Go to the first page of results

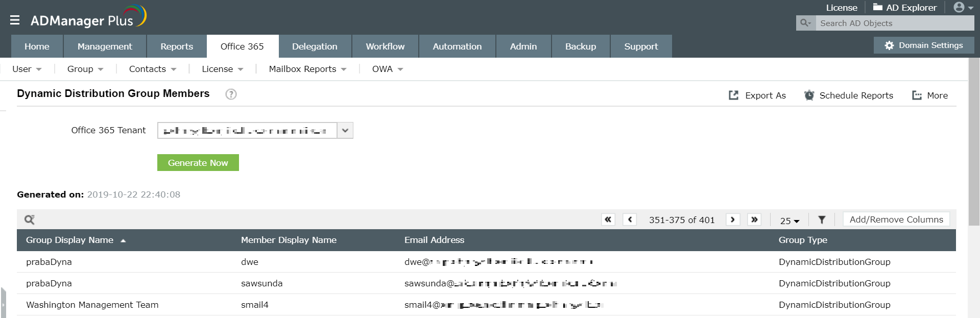608,219
